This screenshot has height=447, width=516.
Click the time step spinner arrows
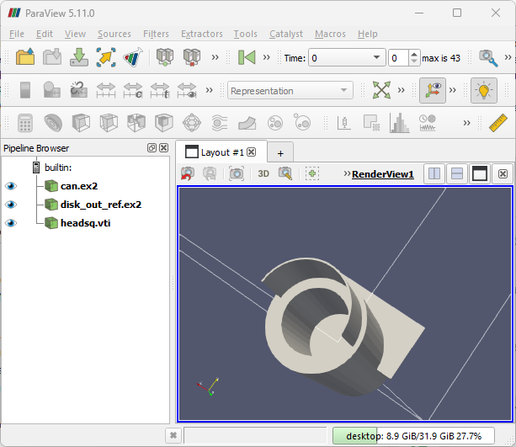[x=414, y=58]
